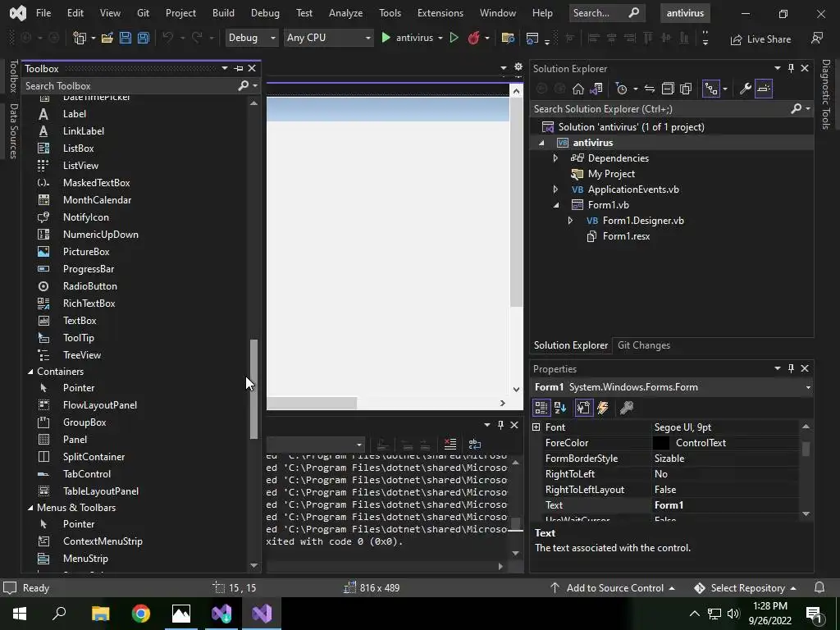Open the Build menu
The image size is (840, 630).
(223, 13)
